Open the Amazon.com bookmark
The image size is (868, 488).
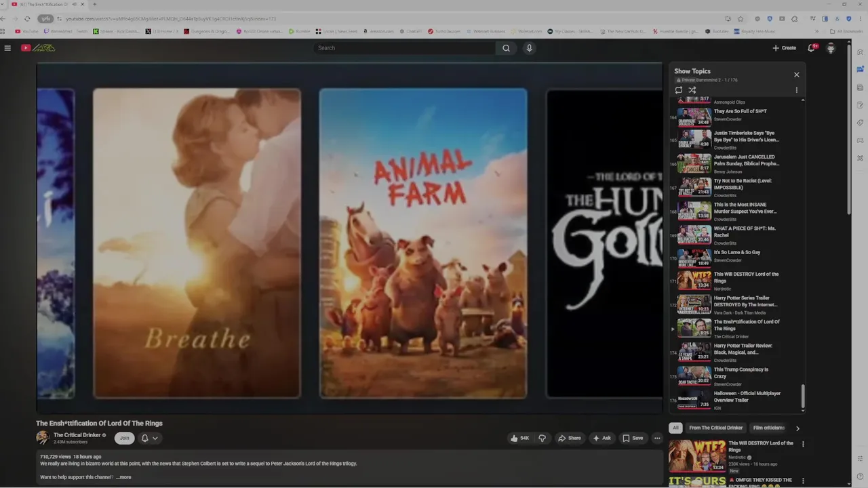[378, 31]
